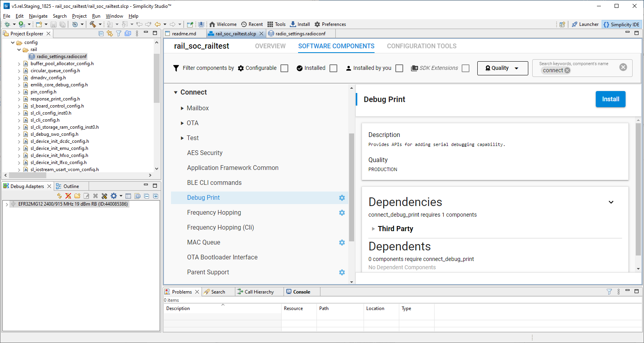Toggle the Installed filter checkbox
The width and height of the screenshot is (644, 343).
click(333, 68)
